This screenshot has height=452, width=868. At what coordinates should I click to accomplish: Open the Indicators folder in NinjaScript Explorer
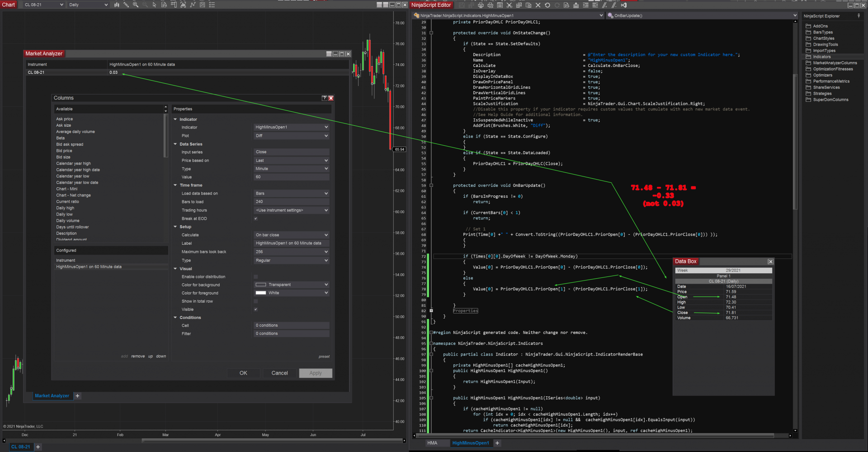click(822, 57)
